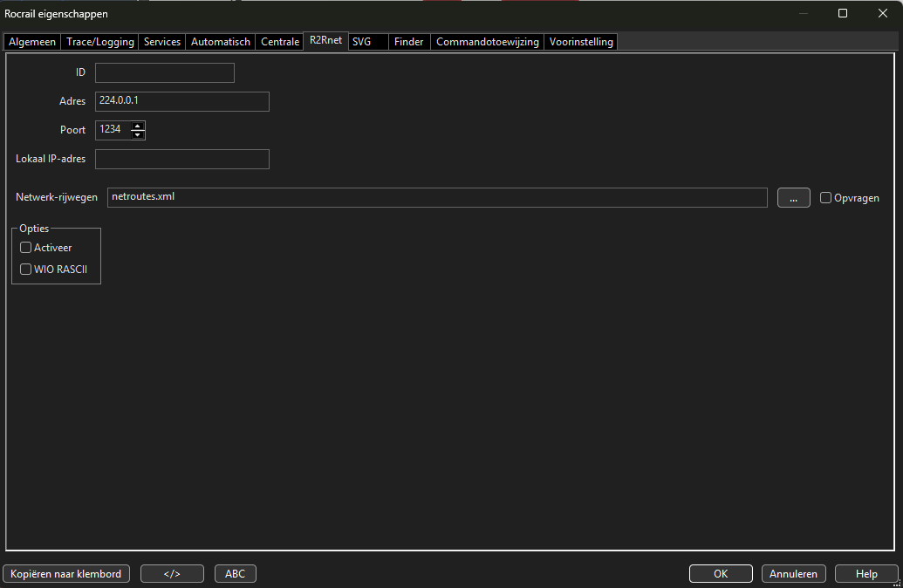The image size is (903, 588).
Task: Switch to the SVG tab
Action: point(361,42)
